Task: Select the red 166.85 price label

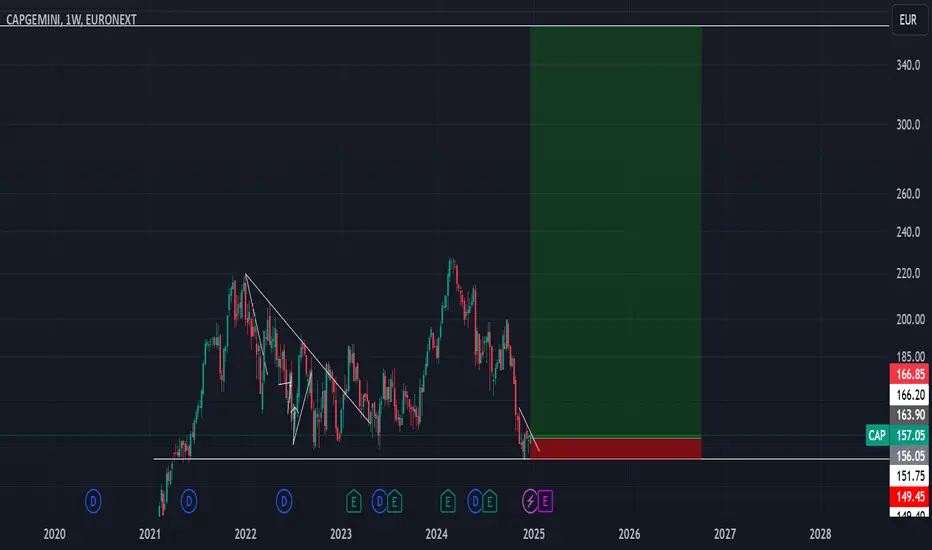Action: pos(909,374)
